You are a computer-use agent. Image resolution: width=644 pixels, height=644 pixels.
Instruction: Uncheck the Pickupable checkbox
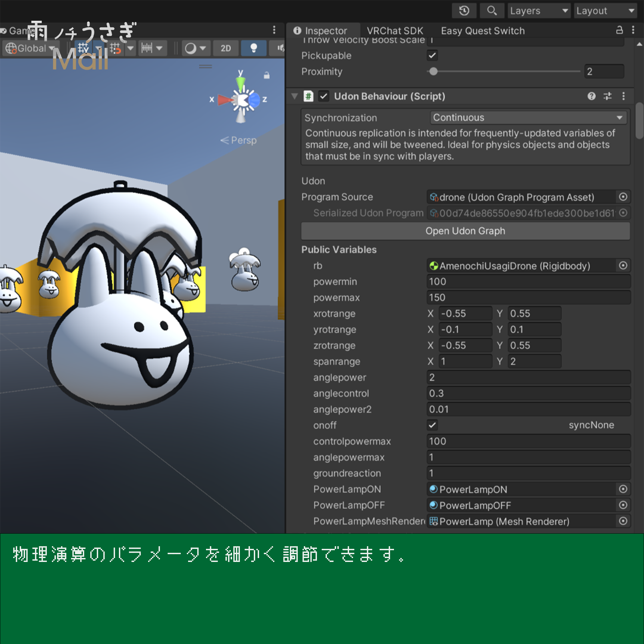(432, 55)
